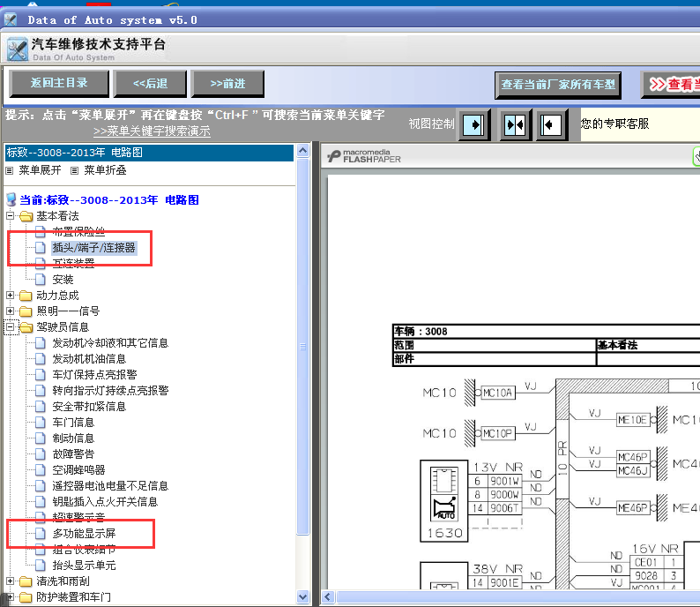The width and height of the screenshot is (700, 607).
Task: Open 车灯保持点亮报警 item
Action: click(94, 375)
